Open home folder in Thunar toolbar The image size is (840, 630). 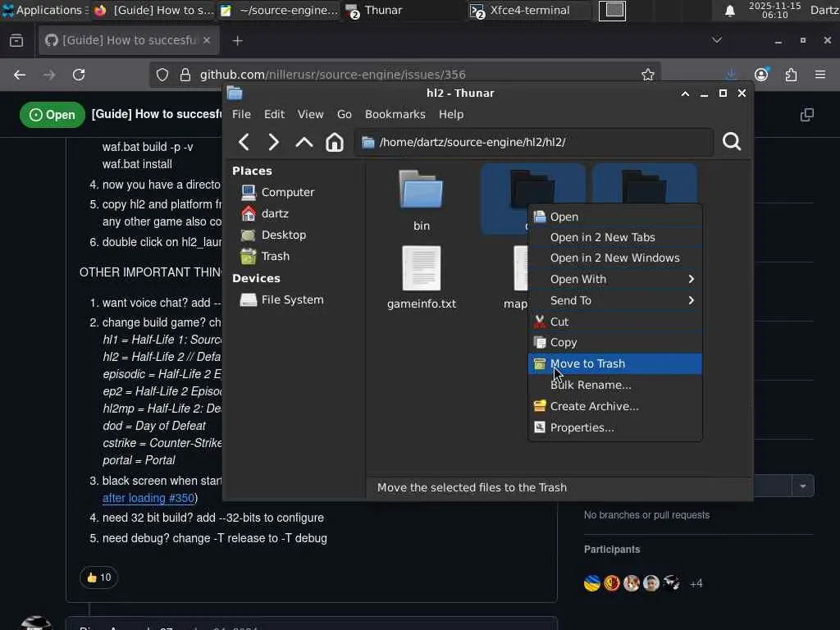[335, 142]
